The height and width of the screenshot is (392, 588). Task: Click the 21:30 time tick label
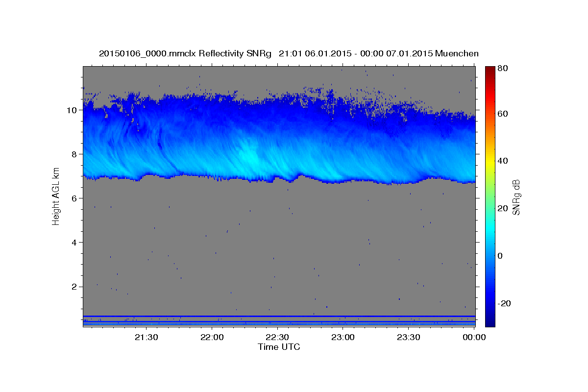point(147,337)
